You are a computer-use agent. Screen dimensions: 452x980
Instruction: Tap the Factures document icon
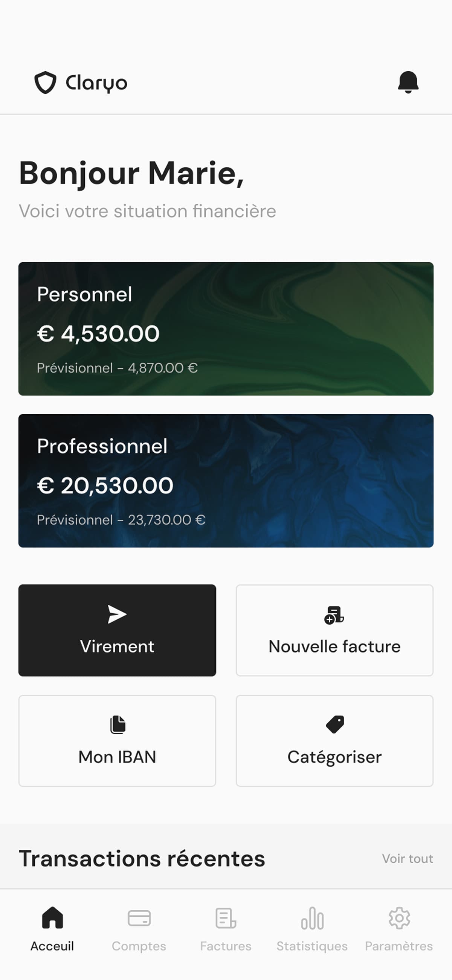226,918
